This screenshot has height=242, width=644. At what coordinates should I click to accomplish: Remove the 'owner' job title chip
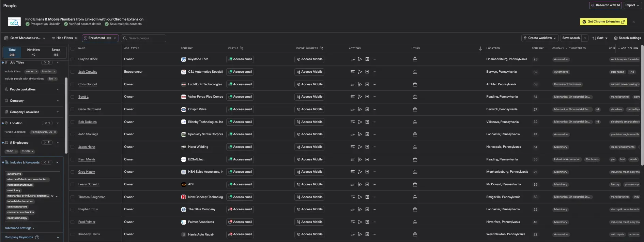coord(36,72)
